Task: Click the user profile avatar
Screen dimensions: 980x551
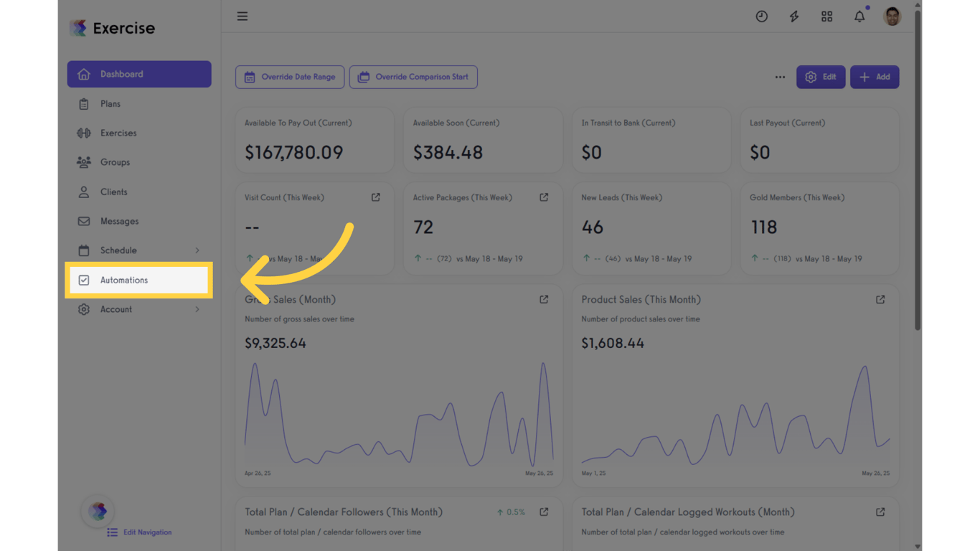Action: pyautogui.click(x=892, y=16)
